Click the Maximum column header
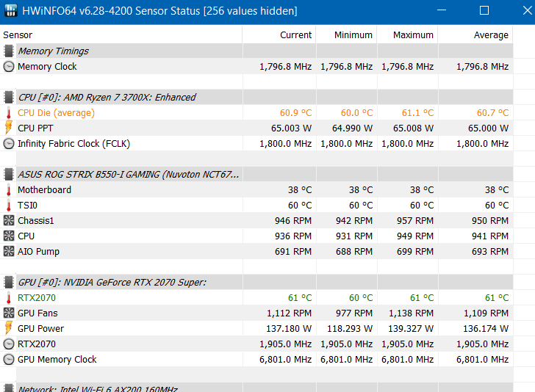The image size is (535, 392). pyautogui.click(x=407, y=35)
